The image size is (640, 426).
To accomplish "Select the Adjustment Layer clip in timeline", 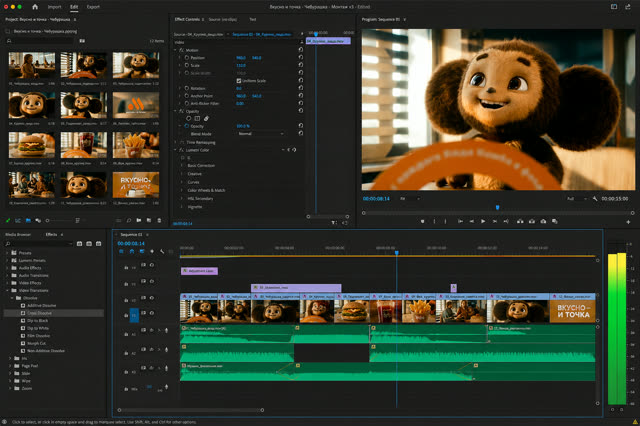I will click(x=199, y=271).
